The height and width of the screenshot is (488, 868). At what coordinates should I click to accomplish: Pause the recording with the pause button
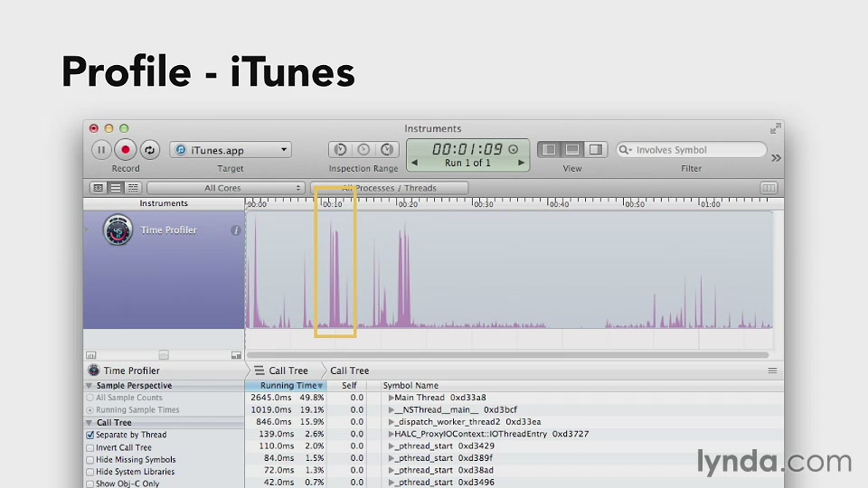pos(101,150)
